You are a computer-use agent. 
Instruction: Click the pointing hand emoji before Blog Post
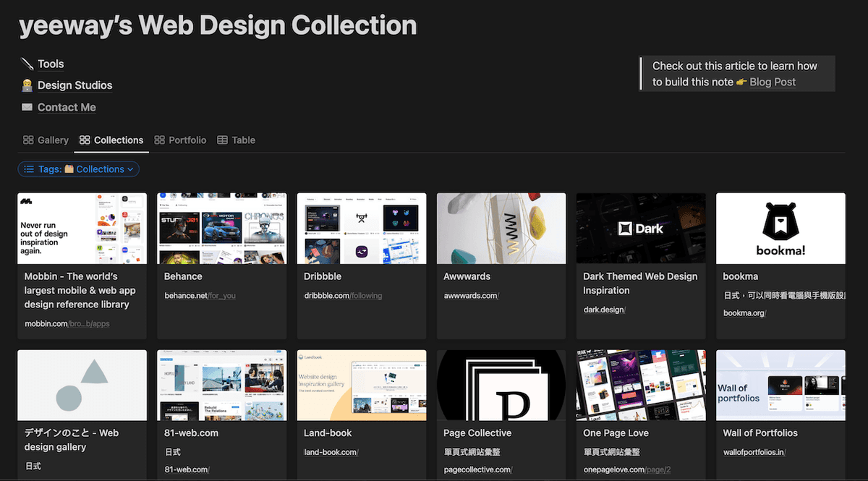point(741,82)
